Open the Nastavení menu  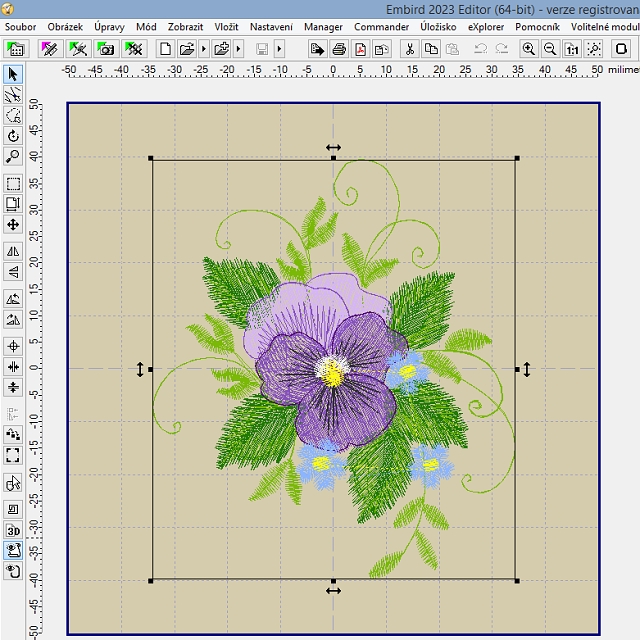tap(271, 26)
